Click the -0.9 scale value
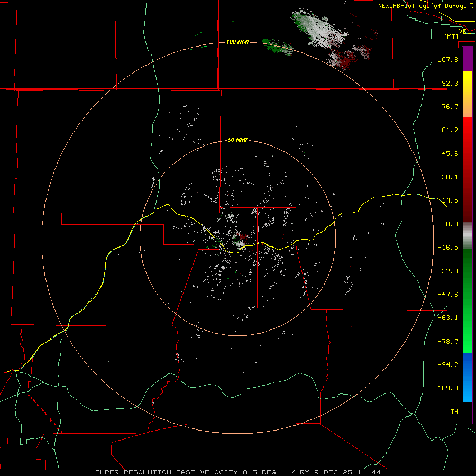The height and width of the screenshot is (476, 476). (x=450, y=224)
